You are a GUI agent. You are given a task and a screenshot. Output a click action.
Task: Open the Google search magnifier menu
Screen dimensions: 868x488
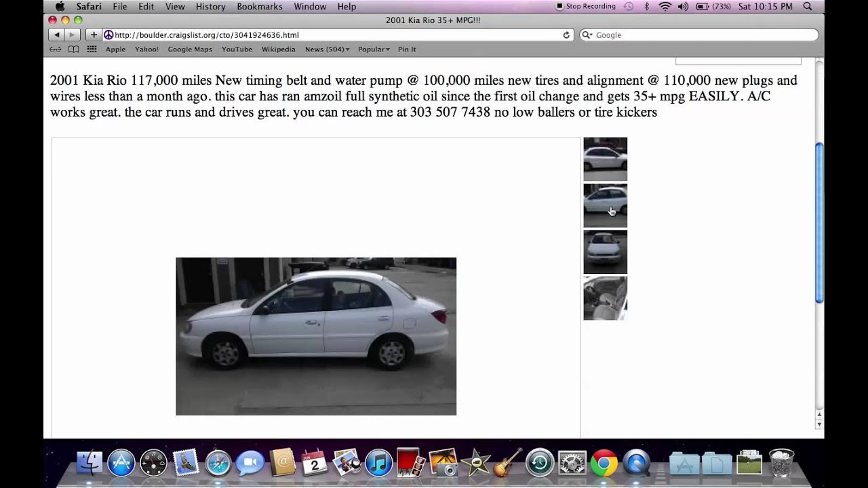(587, 35)
